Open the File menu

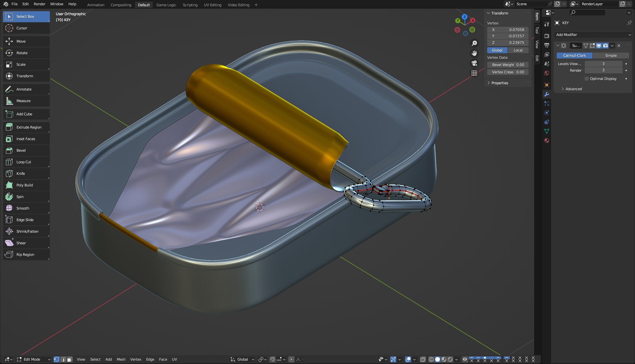click(x=15, y=4)
